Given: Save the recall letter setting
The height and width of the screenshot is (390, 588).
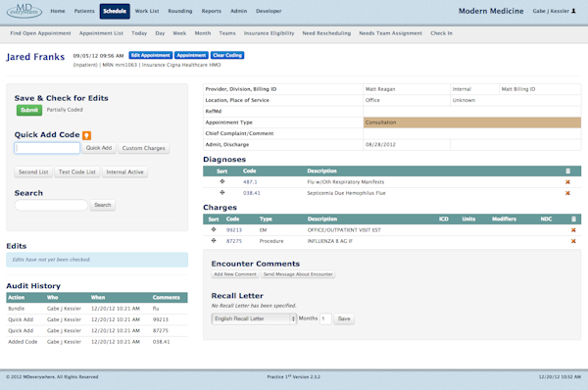Looking at the screenshot, I should [344, 319].
